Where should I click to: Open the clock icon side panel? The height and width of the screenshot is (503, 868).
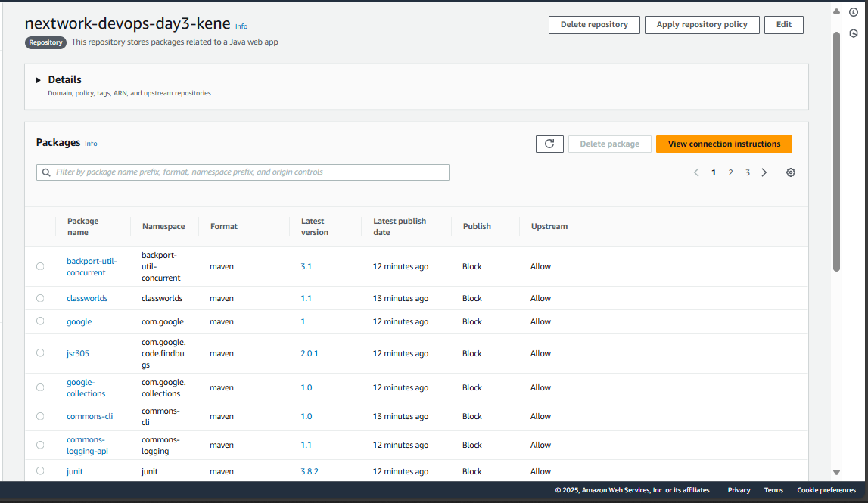(x=854, y=34)
